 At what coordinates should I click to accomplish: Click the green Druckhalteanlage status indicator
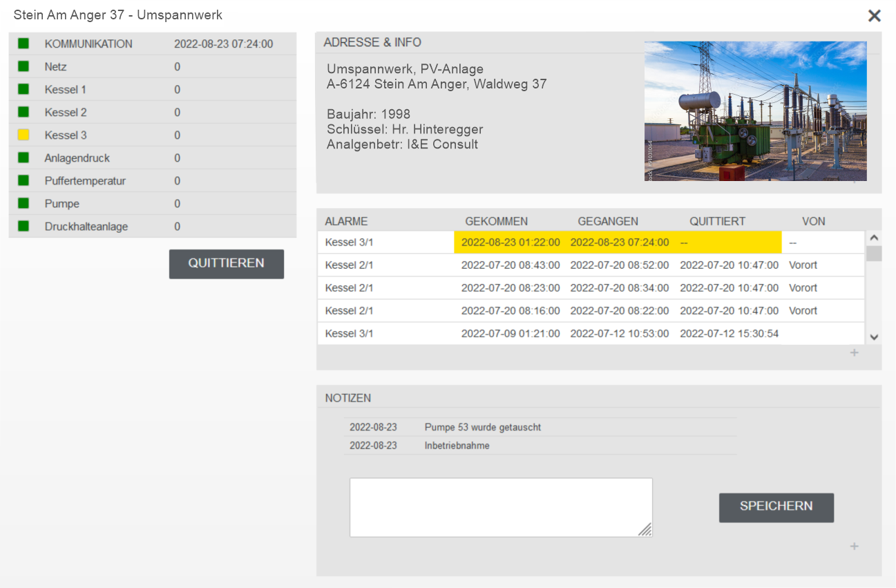[x=23, y=226]
